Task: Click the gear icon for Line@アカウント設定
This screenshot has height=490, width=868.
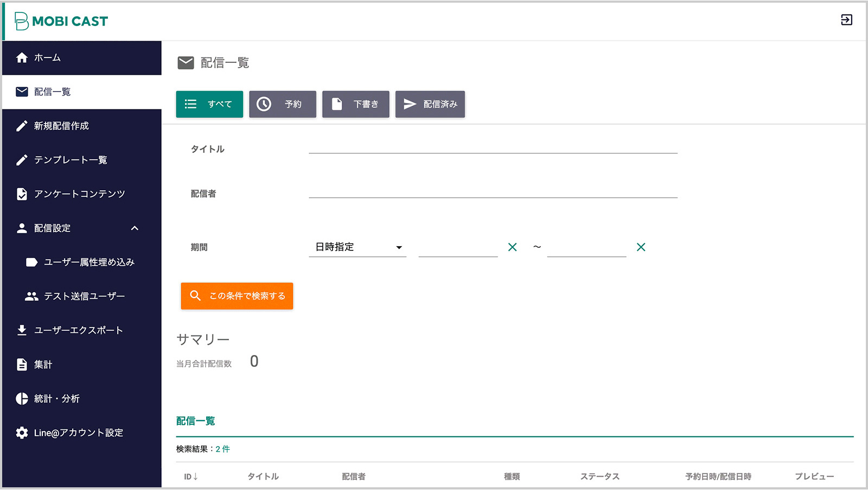Action: [22, 433]
